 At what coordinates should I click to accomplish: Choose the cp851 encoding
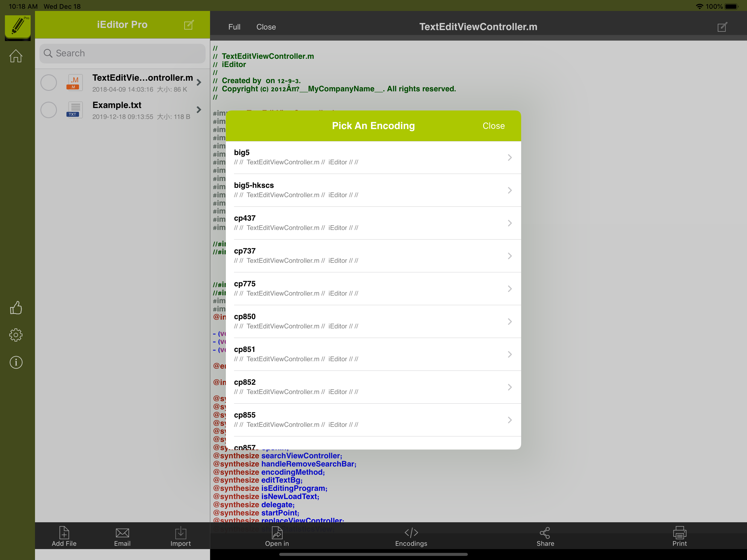click(373, 354)
